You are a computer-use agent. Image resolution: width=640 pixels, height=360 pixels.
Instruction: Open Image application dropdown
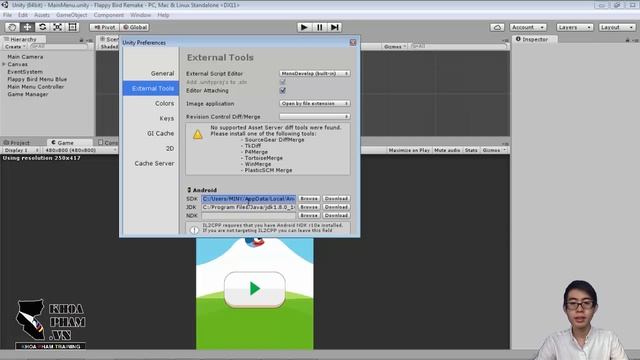[315, 103]
